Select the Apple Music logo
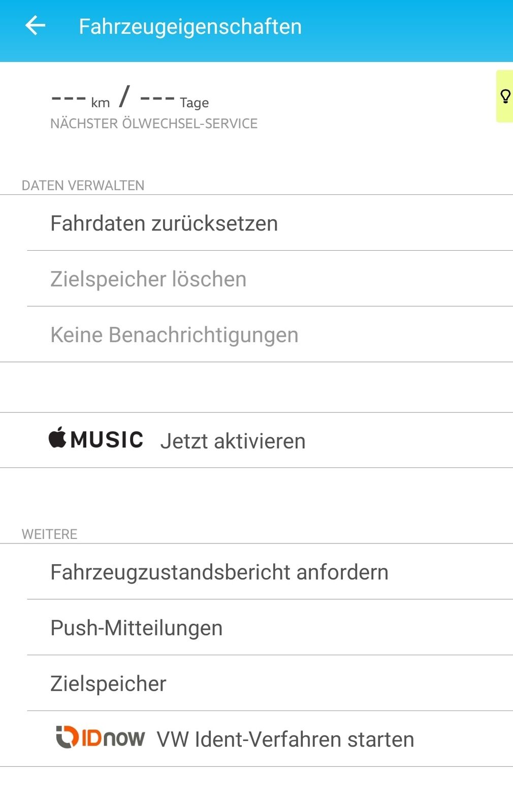513x812 pixels. point(95,439)
